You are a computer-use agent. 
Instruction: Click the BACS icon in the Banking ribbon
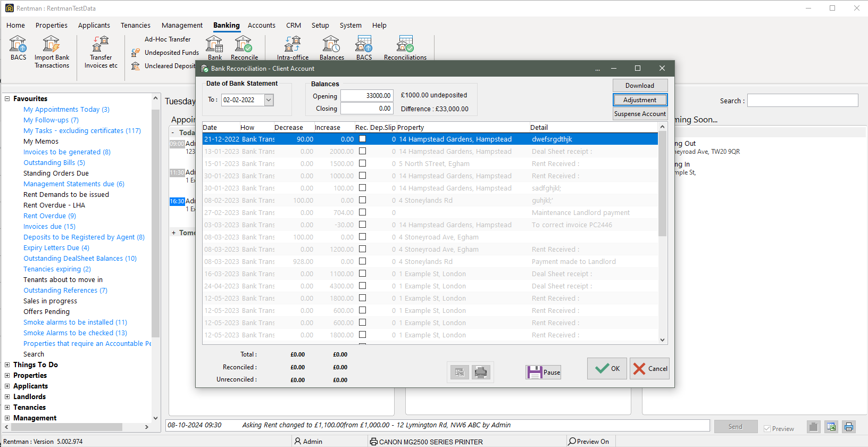(18, 48)
